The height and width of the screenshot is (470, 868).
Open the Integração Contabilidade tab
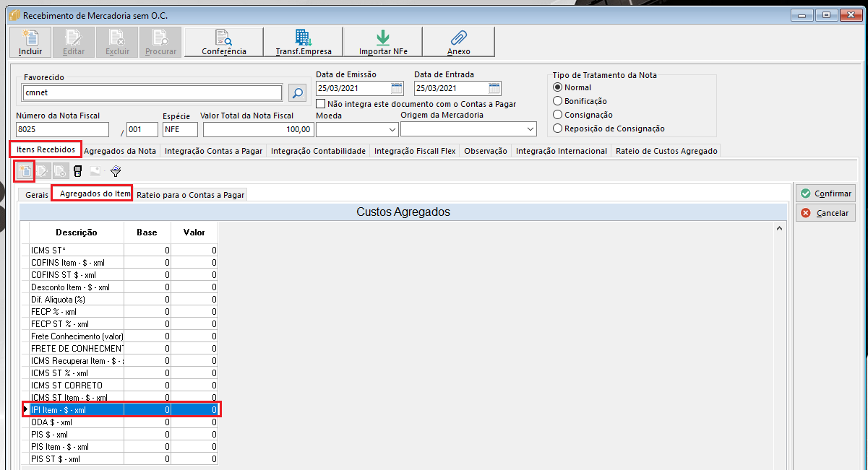click(x=319, y=151)
